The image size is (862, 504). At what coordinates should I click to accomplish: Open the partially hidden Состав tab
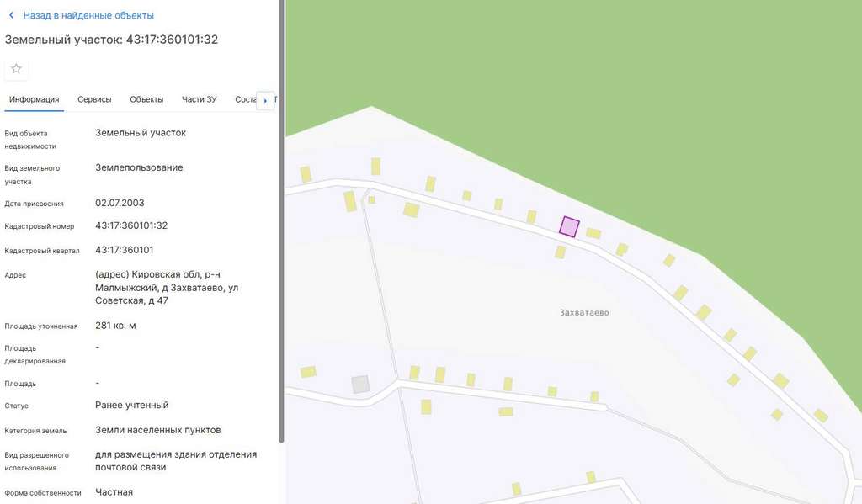pyautogui.click(x=246, y=99)
